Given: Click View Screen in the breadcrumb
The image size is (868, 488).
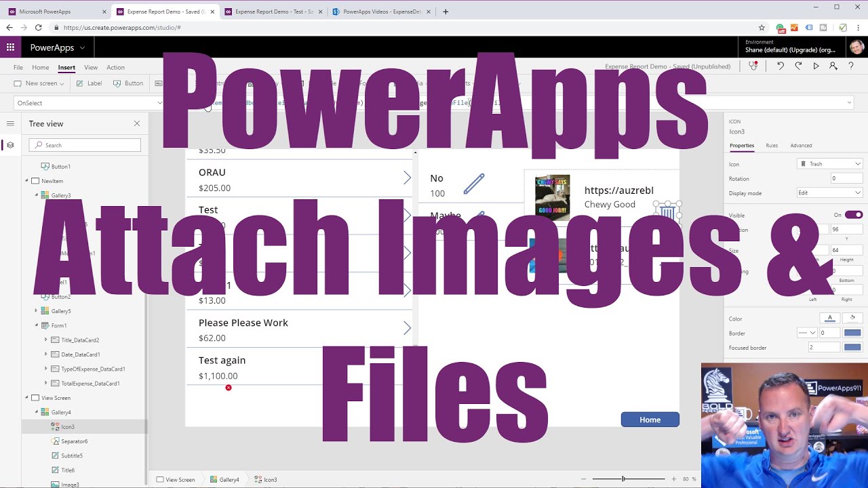Looking at the screenshot, I should tap(176, 479).
